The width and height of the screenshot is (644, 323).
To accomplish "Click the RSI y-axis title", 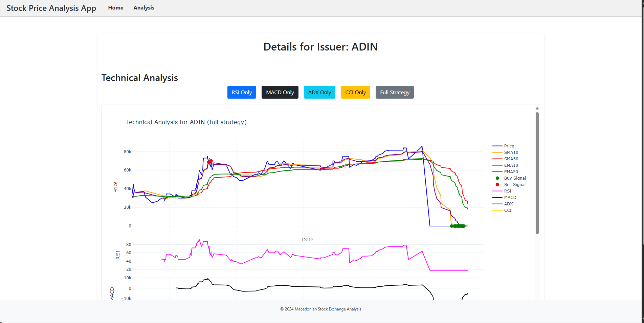I will click(x=118, y=255).
